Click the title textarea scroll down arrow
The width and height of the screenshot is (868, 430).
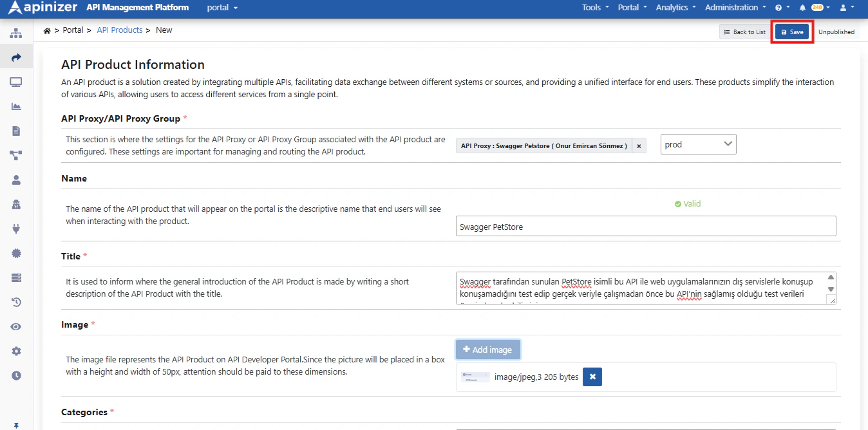831,289
